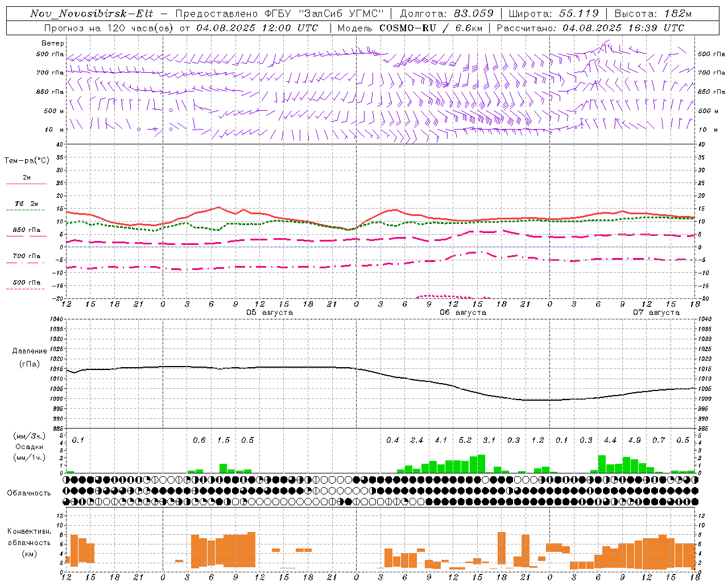Screen dimensions: 728x582
Task: Click the 500 м wind level label on left
Action: pyautogui.click(x=54, y=111)
